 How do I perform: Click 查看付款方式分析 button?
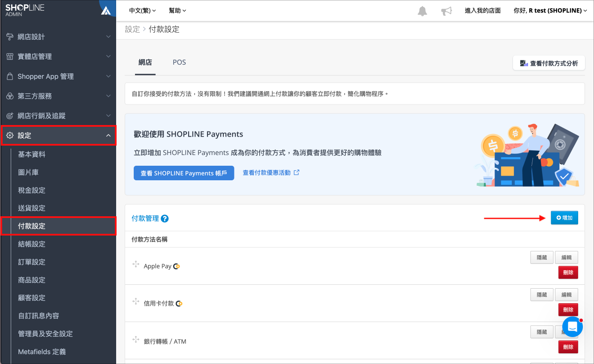pos(549,63)
